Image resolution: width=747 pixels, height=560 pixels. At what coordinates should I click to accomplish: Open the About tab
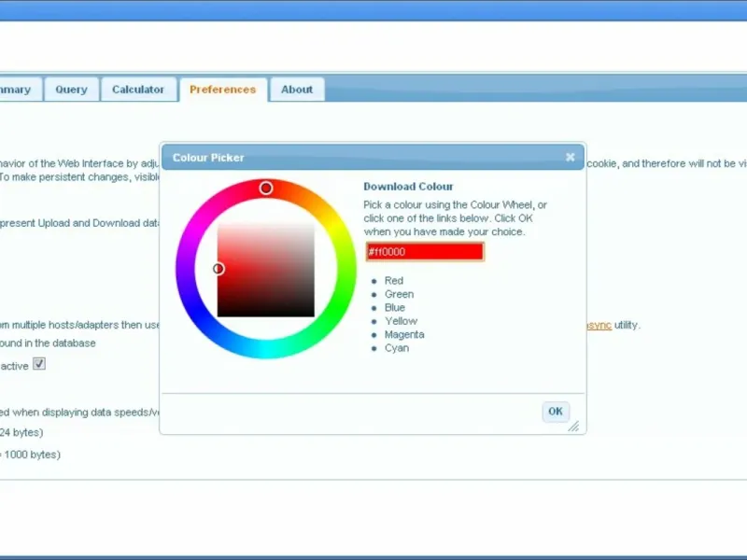click(x=297, y=90)
